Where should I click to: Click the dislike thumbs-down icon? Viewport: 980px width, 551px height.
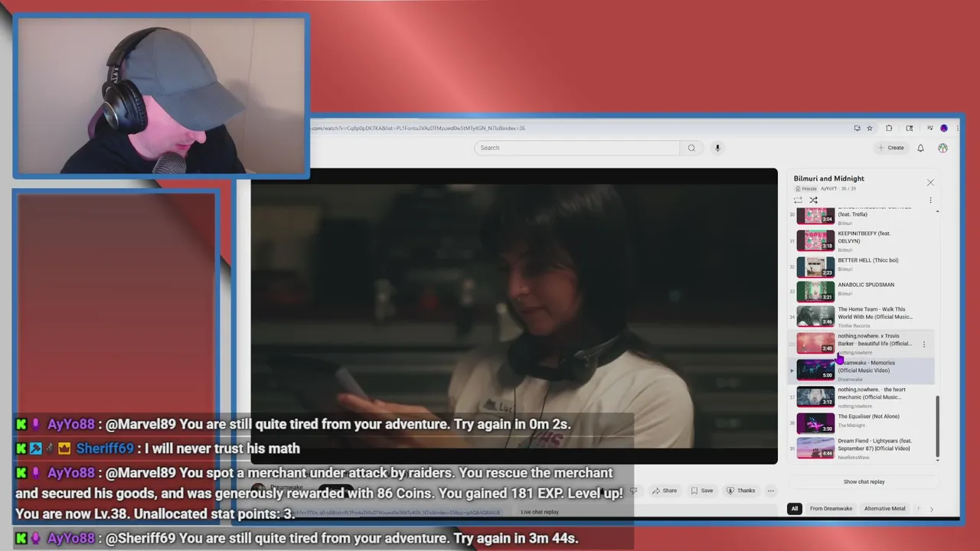(x=633, y=491)
